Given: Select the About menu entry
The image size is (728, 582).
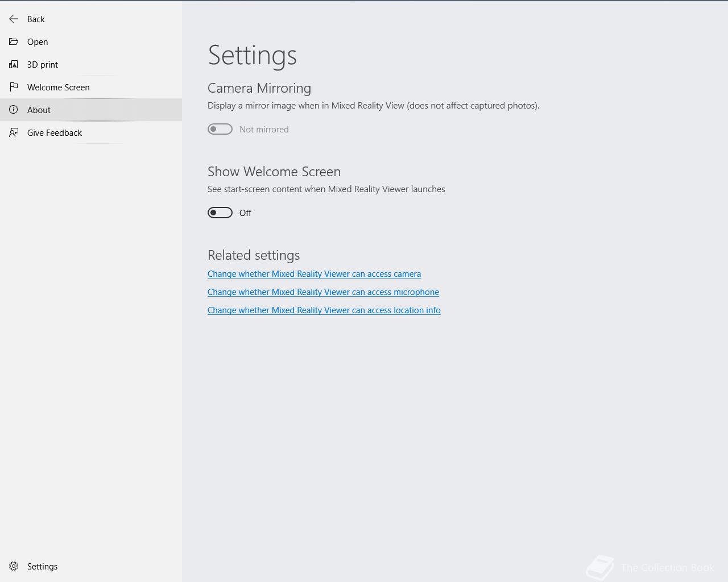Looking at the screenshot, I should 91,110.
